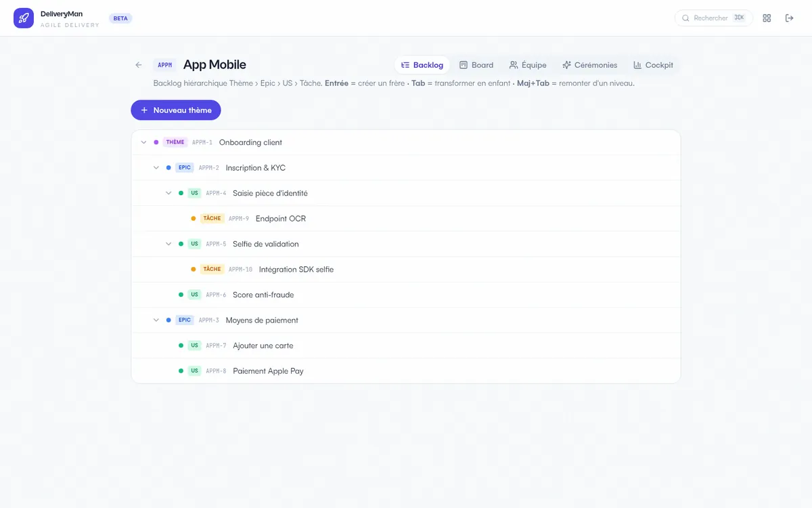Click the green dot of Selfie de validation
Viewport: 812px width, 508px height.
tap(181, 244)
